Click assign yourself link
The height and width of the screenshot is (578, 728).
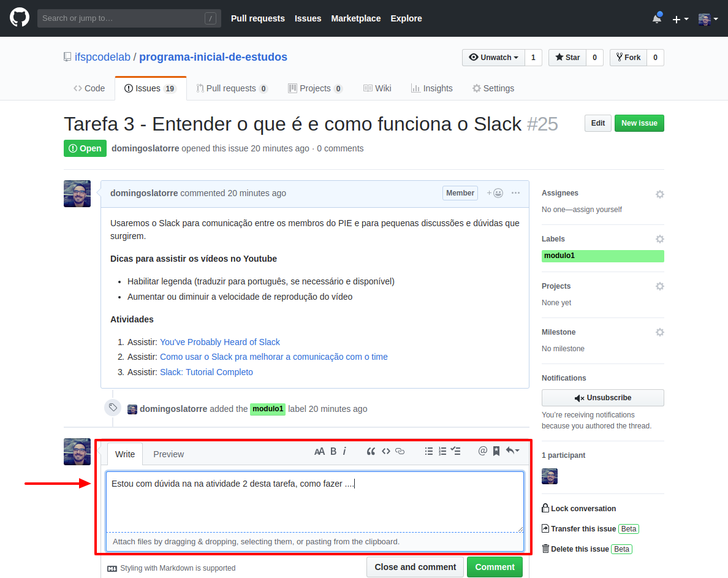pos(597,210)
